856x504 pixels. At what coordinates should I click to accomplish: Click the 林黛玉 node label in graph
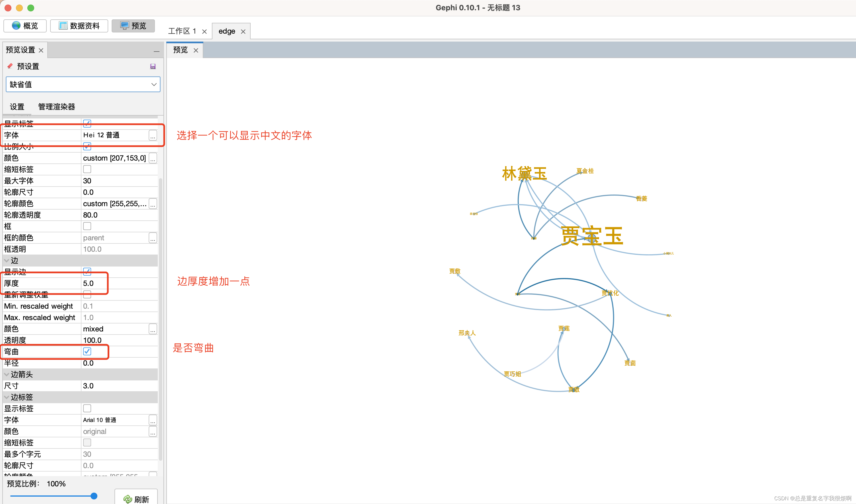(525, 173)
